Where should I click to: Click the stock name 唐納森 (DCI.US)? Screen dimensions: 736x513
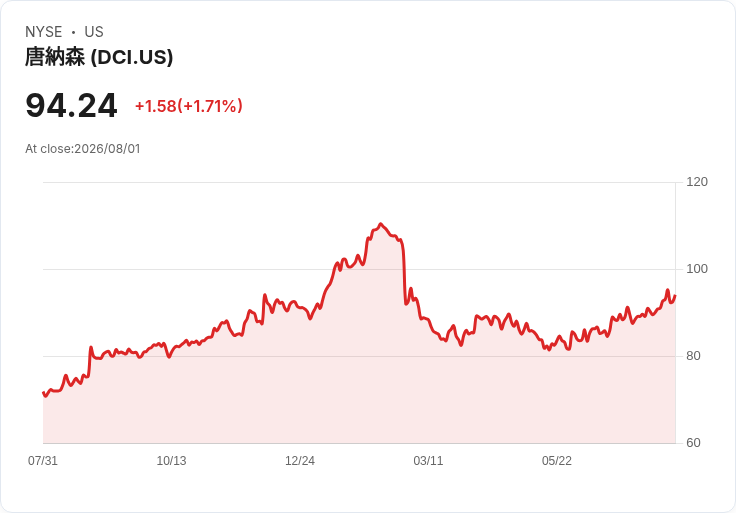click(x=99, y=57)
